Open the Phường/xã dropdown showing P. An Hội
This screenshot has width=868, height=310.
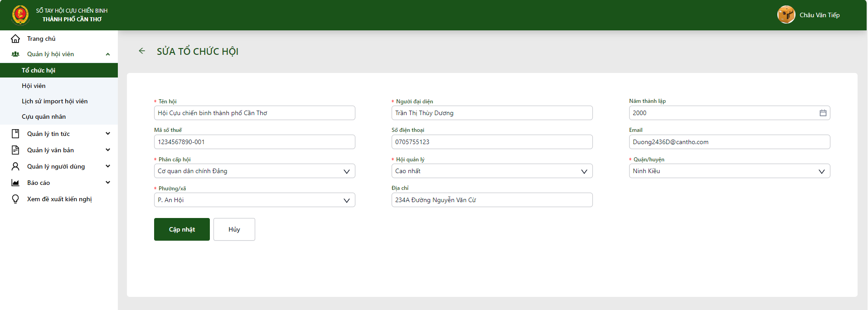[254, 200]
